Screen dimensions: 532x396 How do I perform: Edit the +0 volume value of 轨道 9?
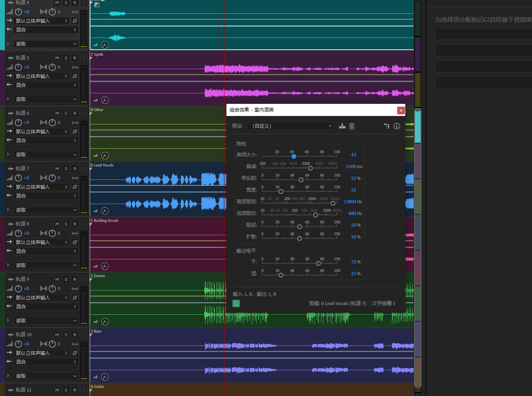pyautogui.click(x=26, y=289)
